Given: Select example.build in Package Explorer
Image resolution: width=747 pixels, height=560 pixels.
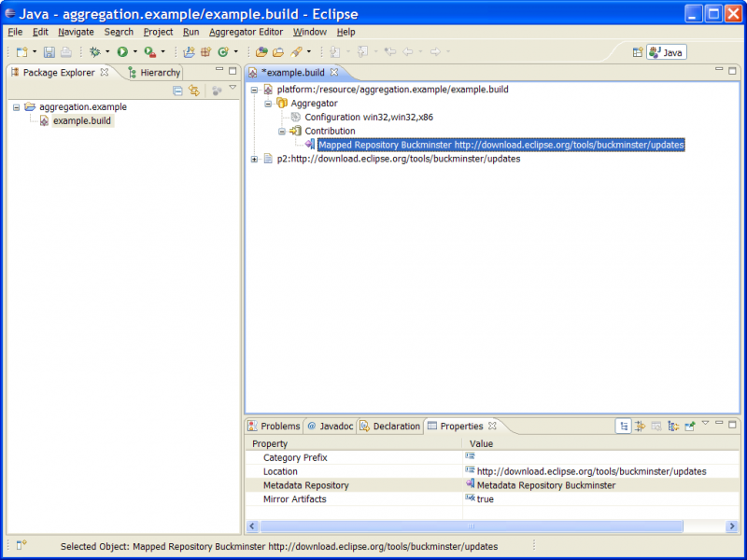Looking at the screenshot, I should [82, 121].
